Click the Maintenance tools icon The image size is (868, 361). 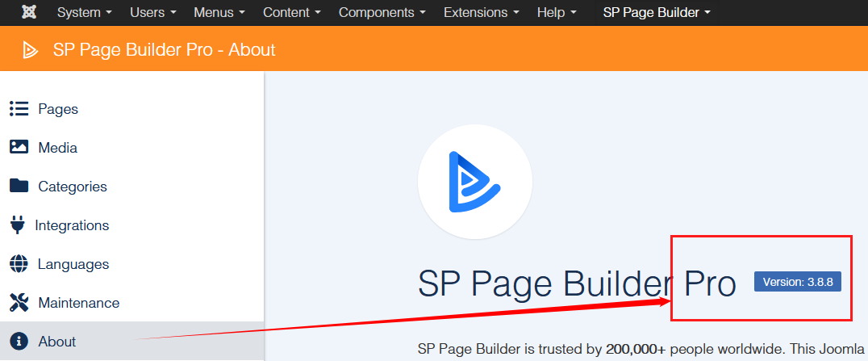point(19,303)
